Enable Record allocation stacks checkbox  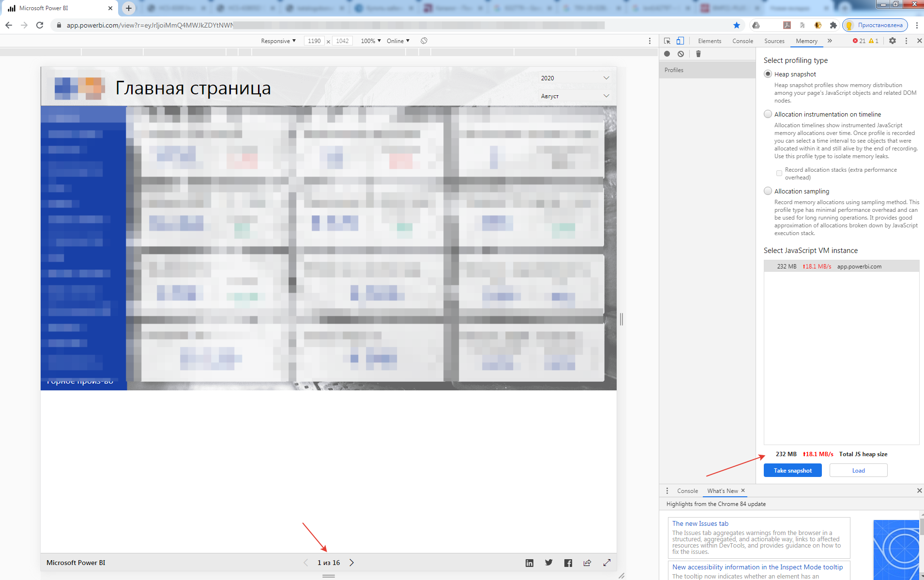click(x=779, y=173)
